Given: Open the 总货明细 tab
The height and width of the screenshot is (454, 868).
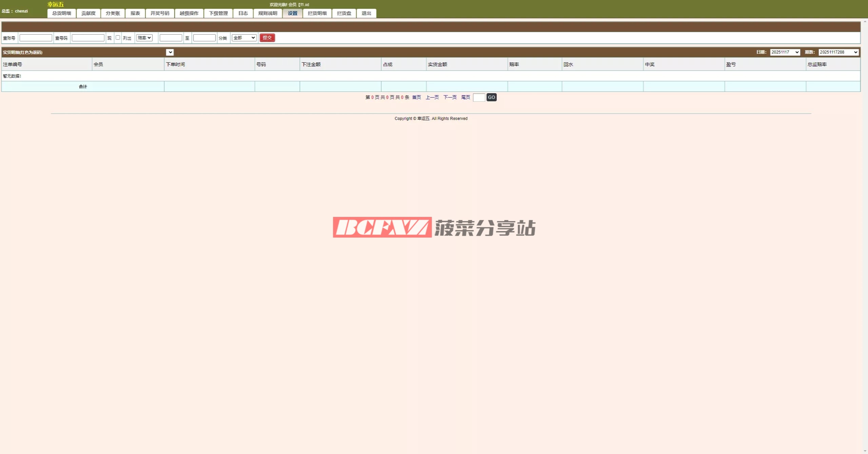Looking at the screenshot, I should (61, 13).
